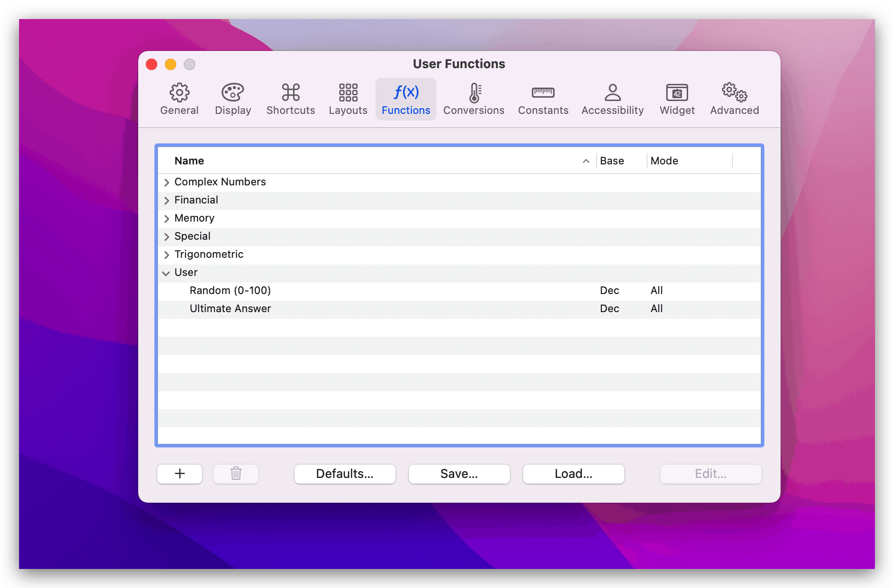Open the Constants tab
The height and width of the screenshot is (588, 894).
tap(543, 99)
